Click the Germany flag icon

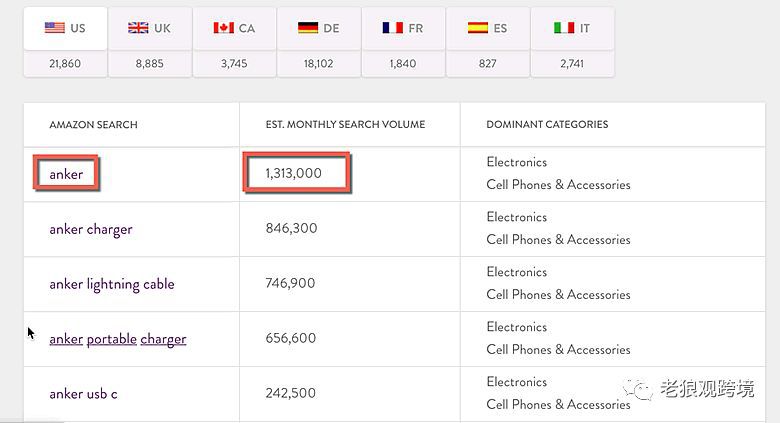(x=308, y=28)
